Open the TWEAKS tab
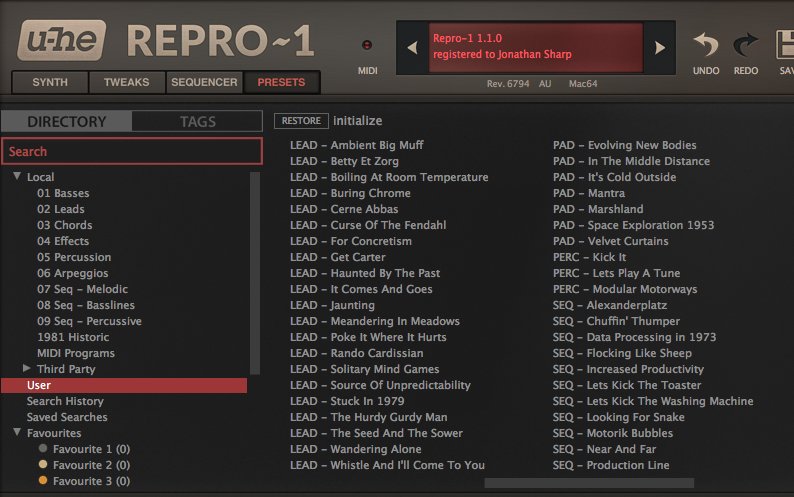 (x=127, y=82)
